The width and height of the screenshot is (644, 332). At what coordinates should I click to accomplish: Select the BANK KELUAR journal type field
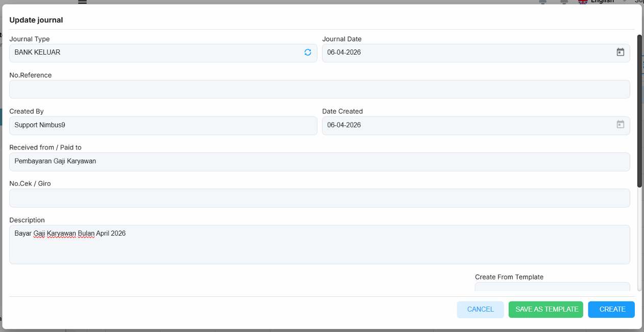[x=163, y=53]
